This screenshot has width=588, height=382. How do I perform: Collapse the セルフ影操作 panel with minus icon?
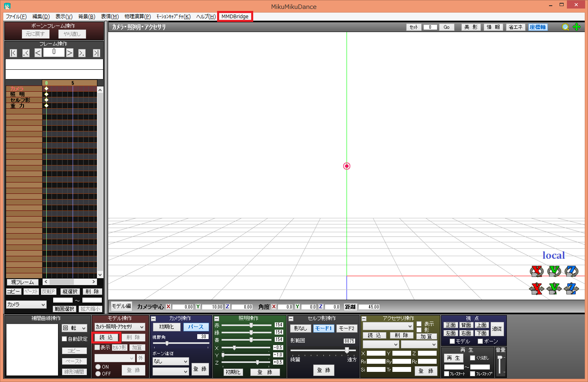click(291, 319)
